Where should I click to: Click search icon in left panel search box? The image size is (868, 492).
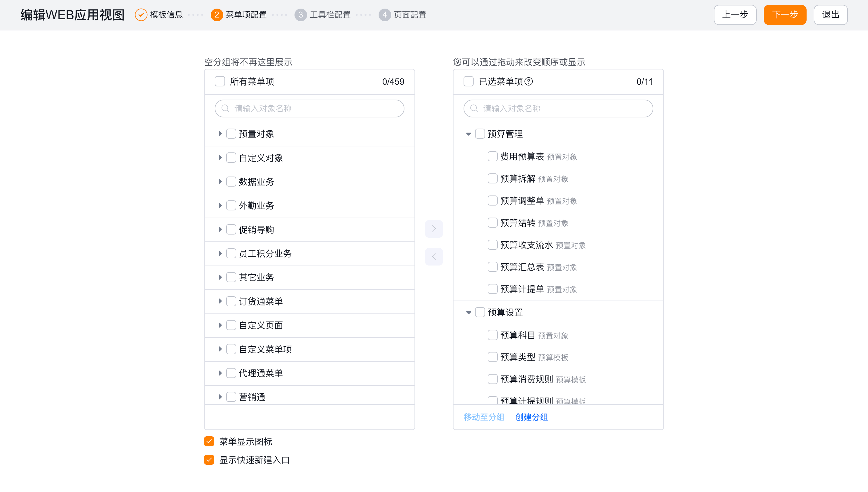tap(225, 109)
